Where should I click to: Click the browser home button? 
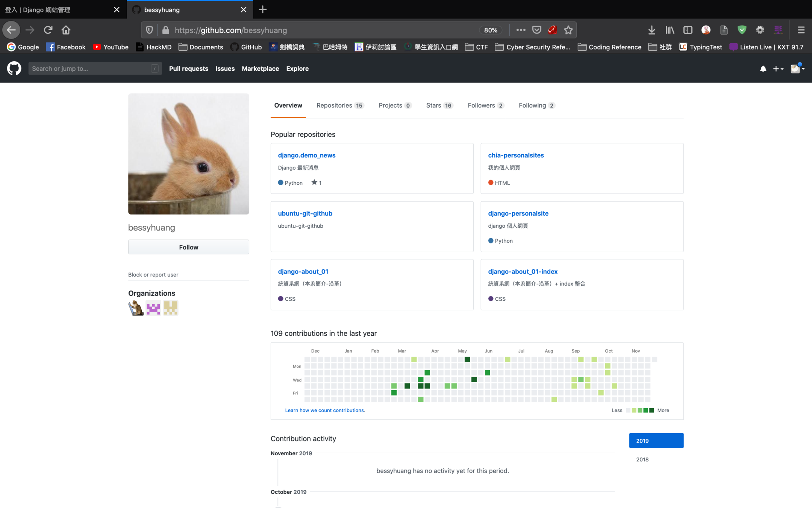[66, 30]
